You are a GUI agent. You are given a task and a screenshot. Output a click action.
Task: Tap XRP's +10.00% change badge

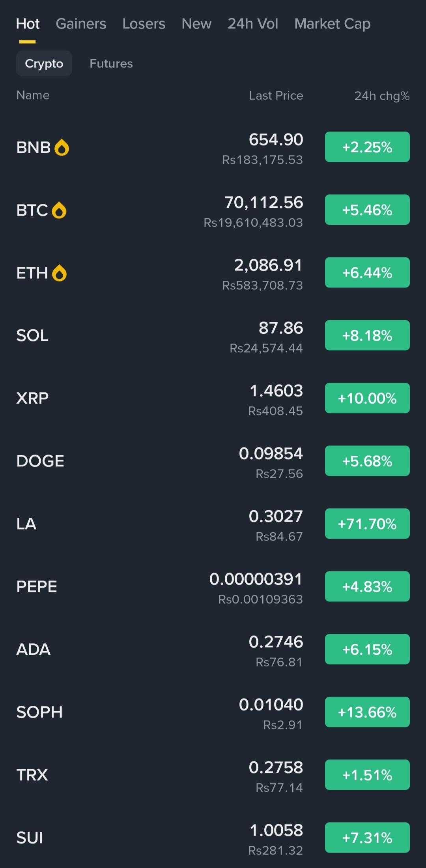tap(367, 398)
